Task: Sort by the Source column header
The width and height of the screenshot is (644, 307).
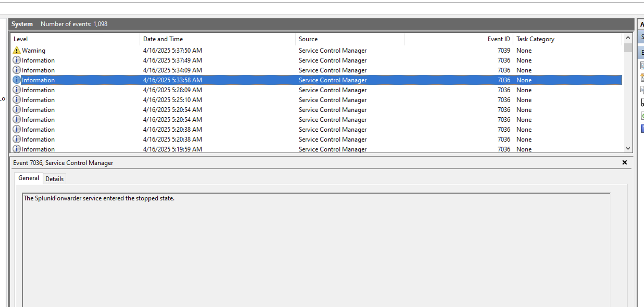Action: tap(308, 39)
